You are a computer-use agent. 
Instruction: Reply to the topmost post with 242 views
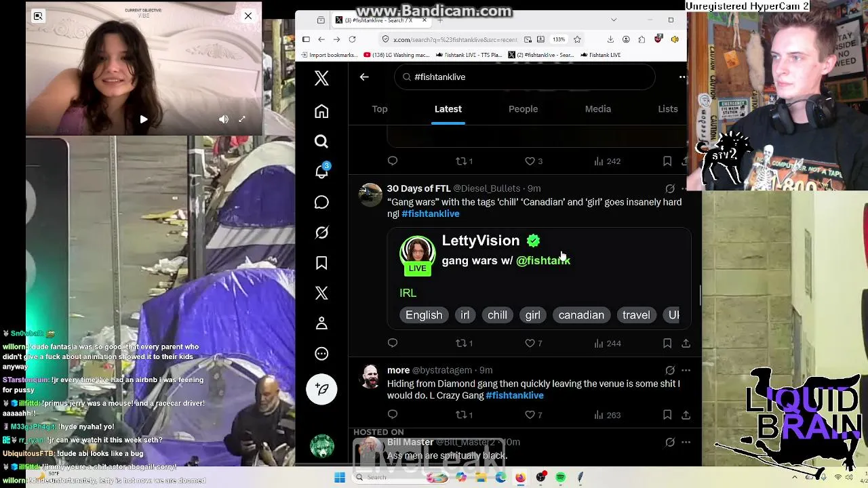393,161
